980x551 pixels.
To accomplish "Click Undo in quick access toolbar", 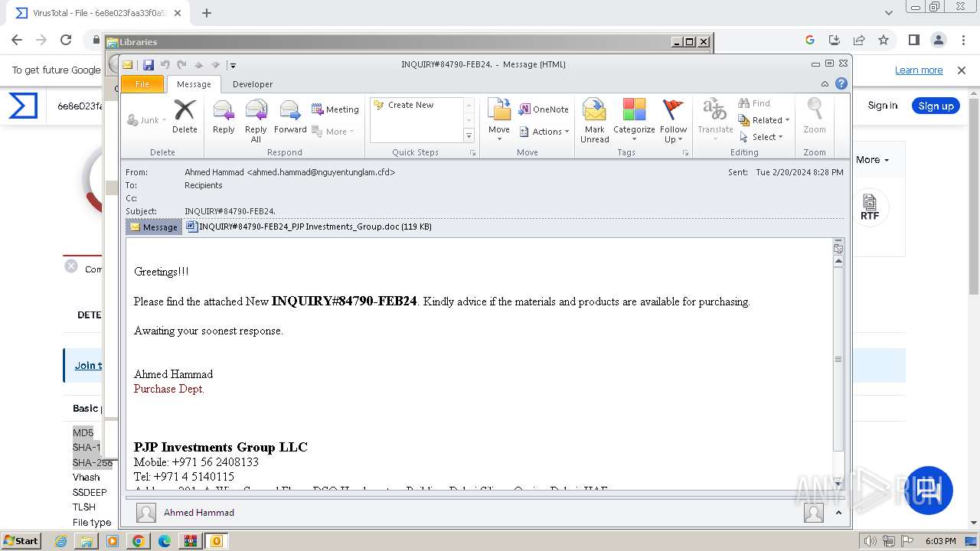I will 165,65.
